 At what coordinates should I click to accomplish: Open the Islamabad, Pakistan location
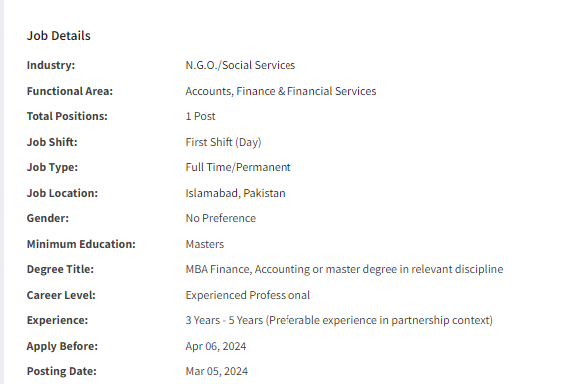point(235,193)
